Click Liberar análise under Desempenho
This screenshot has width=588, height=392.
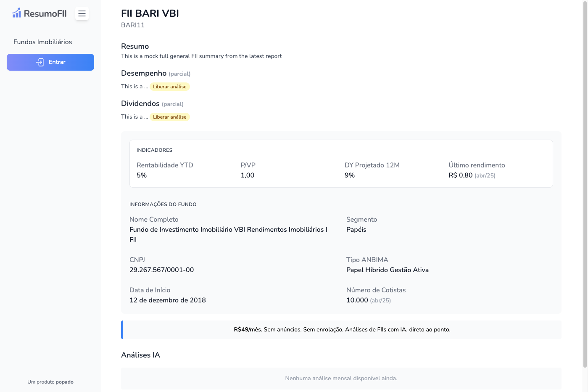169,87
